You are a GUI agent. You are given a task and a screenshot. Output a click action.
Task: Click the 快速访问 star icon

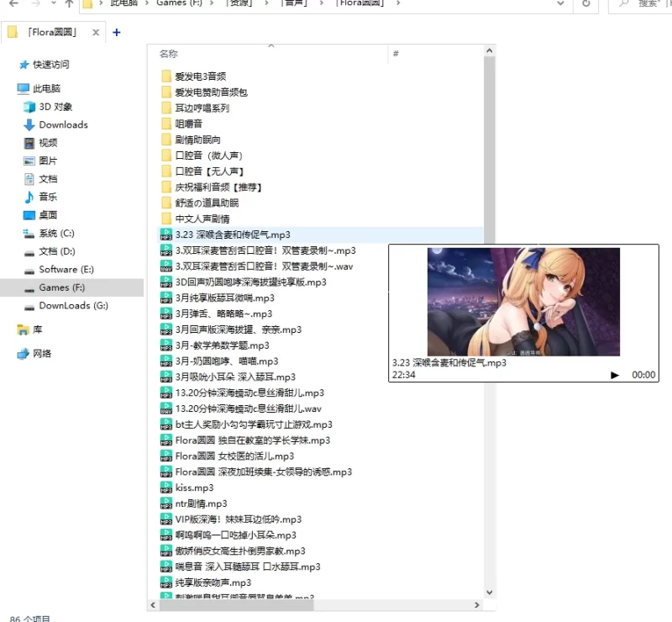click(x=24, y=65)
